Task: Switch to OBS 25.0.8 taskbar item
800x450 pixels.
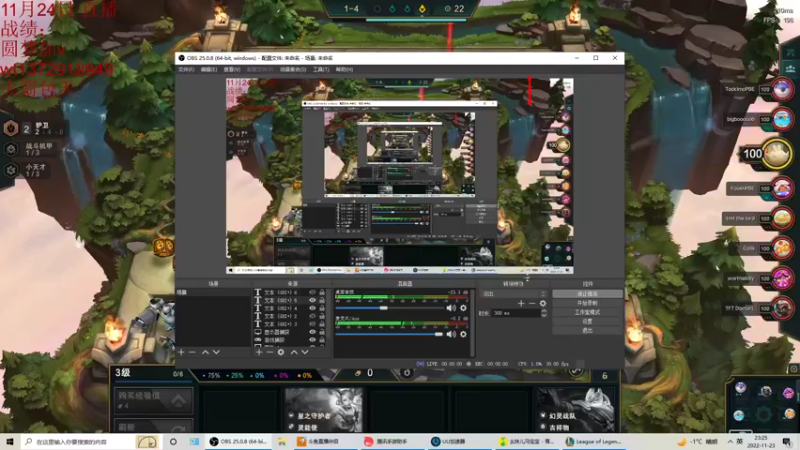Action: tap(238, 441)
